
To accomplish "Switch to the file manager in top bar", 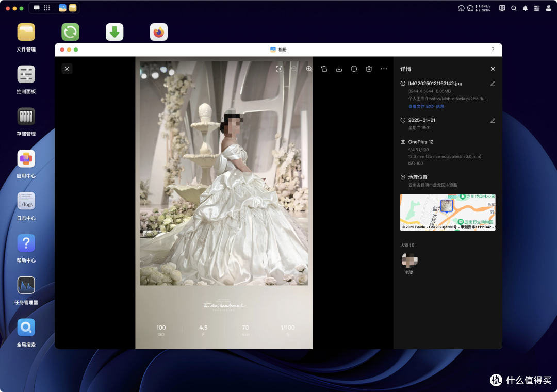I will click(73, 8).
